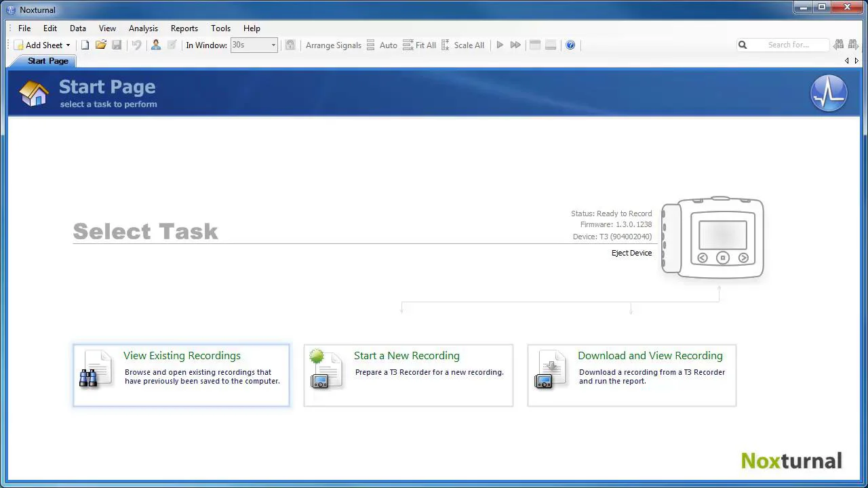Click the find next binoculars icon
868x488 pixels.
(x=853, y=45)
